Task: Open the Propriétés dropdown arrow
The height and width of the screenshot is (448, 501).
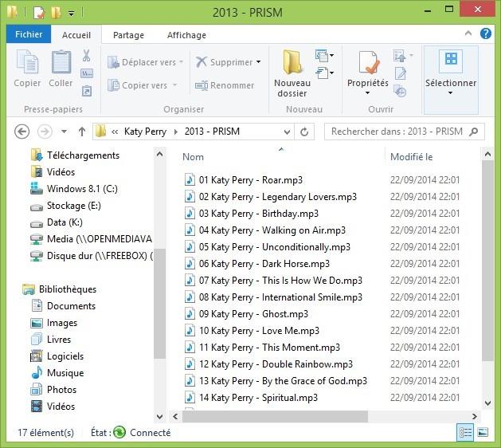Action: coord(367,93)
